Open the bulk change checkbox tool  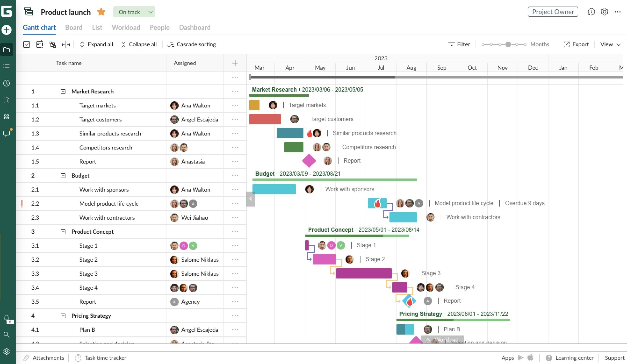(27, 44)
